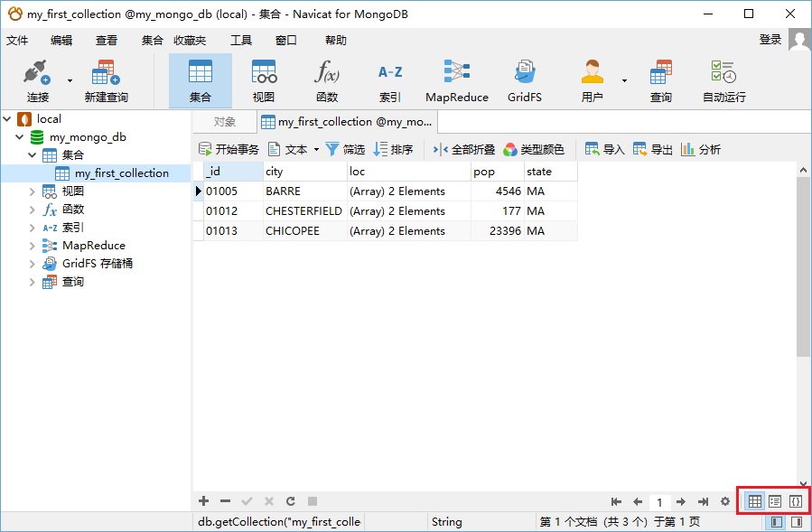Click the New Query toolbar icon

(107, 80)
